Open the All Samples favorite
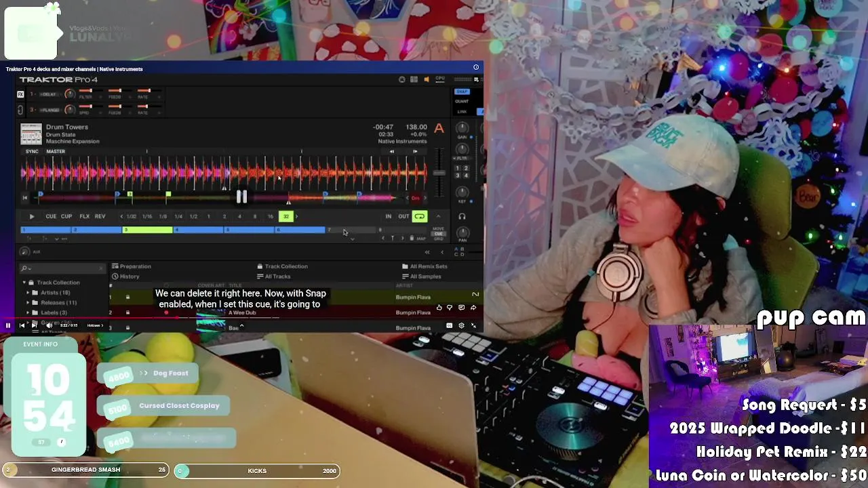Screen dimensions: 868x488 pyautogui.click(x=421, y=277)
